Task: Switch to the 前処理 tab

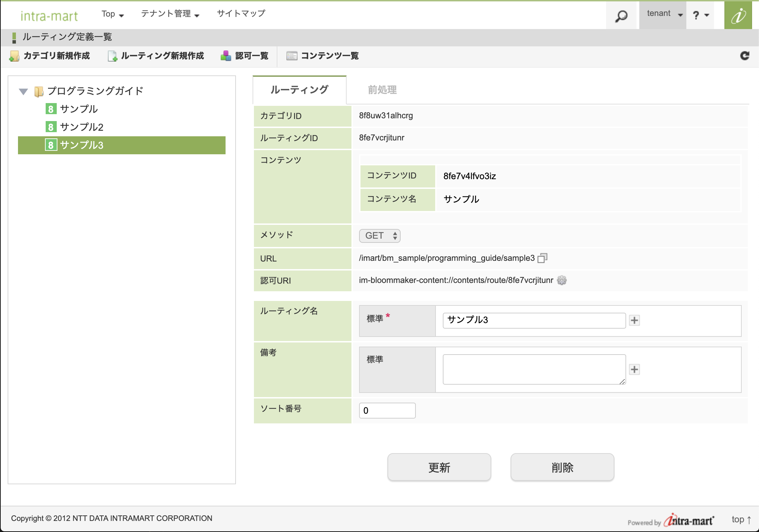Action: (x=382, y=90)
